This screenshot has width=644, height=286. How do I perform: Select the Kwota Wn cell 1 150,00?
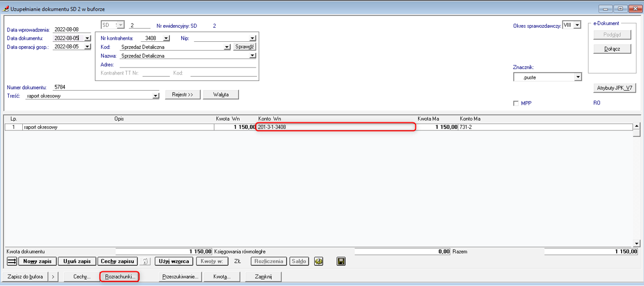(x=235, y=127)
